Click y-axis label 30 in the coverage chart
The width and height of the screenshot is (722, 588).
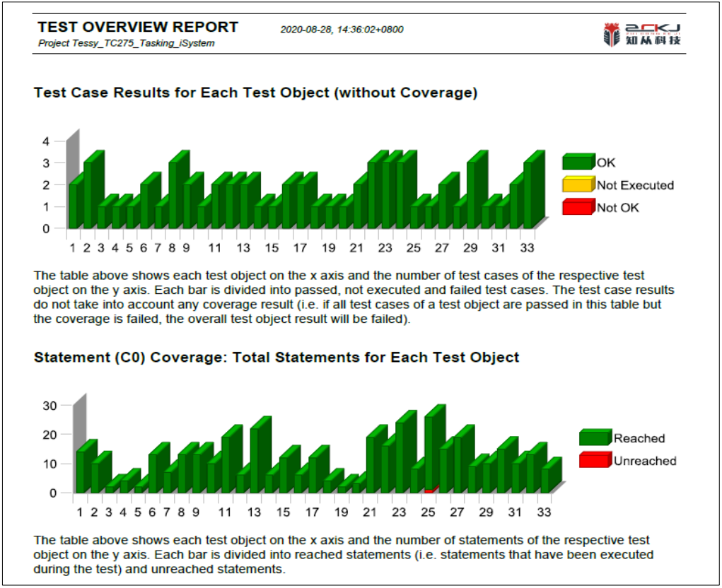(50, 406)
